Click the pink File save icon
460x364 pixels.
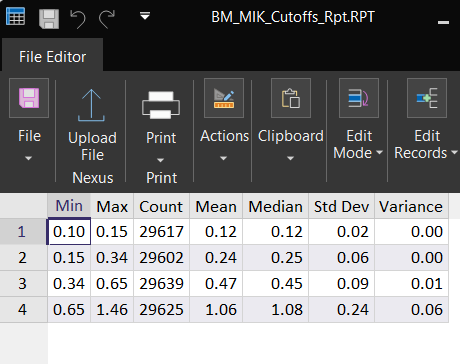coord(29,98)
